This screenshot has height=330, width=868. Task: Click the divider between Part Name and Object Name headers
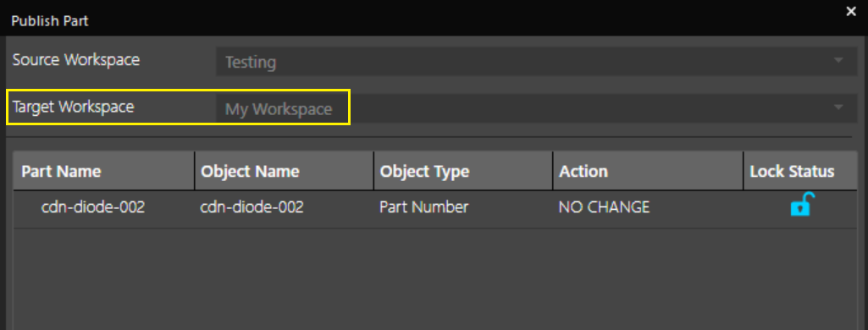[x=195, y=171]
